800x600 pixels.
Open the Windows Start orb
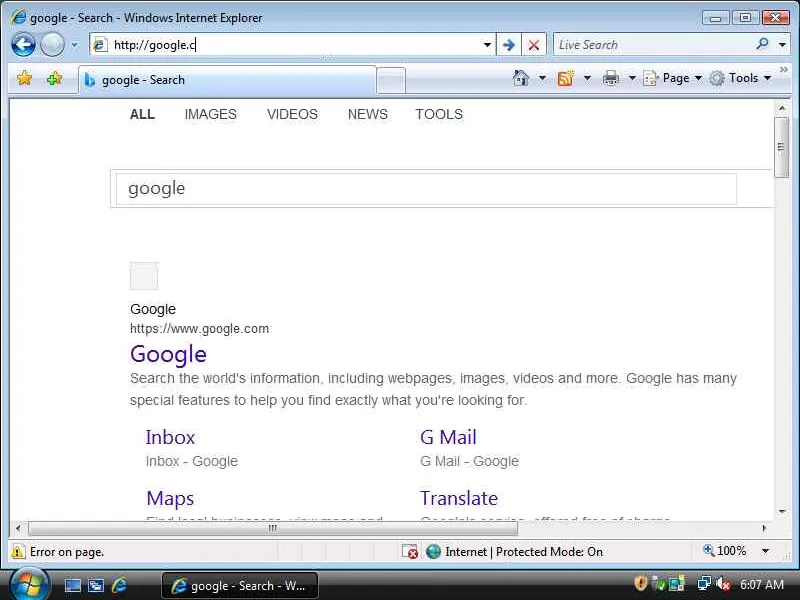click(x=30, y=585)
